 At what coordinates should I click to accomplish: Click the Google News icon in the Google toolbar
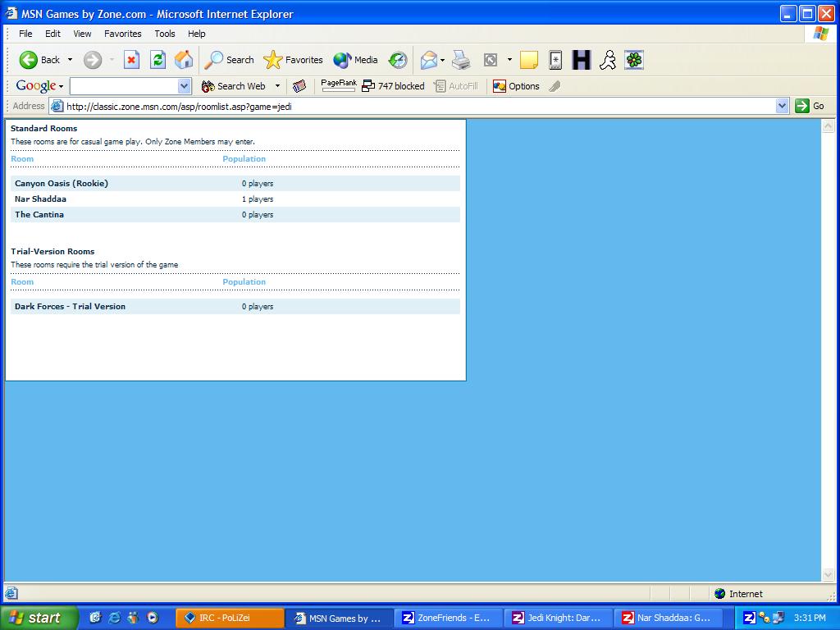point(299,86)
